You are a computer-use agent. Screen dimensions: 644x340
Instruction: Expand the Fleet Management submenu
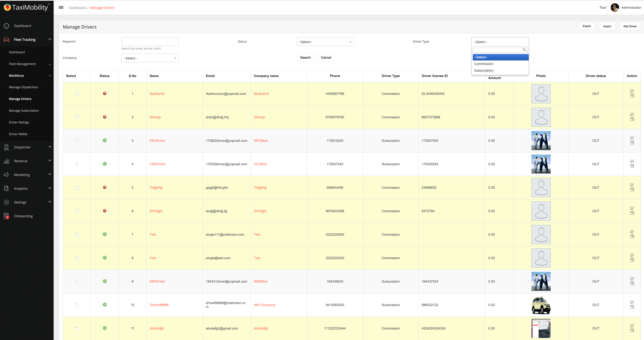click(50, 64)
